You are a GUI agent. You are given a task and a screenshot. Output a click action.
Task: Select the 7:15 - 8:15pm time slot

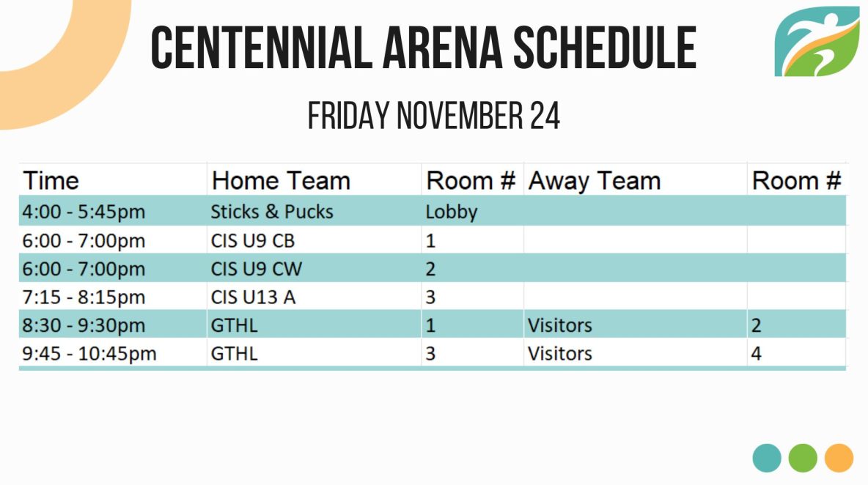click(113, 297)
